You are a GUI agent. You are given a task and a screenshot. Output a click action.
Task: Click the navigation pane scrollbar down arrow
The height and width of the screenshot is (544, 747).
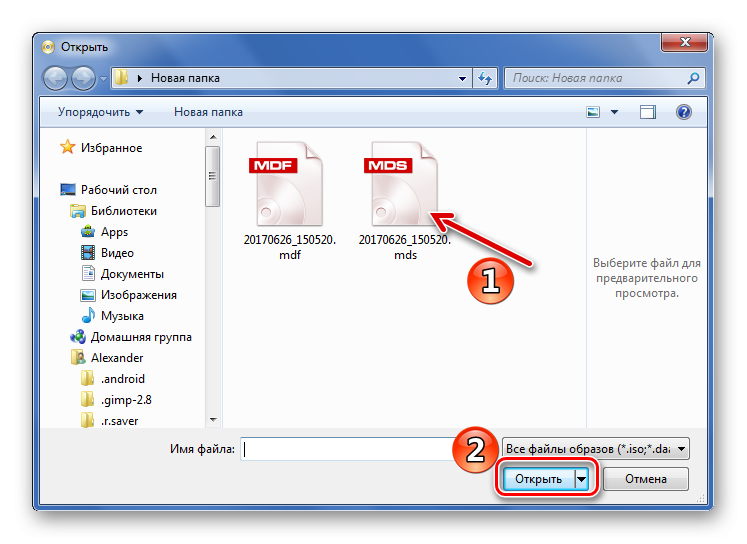click(213, 420)
